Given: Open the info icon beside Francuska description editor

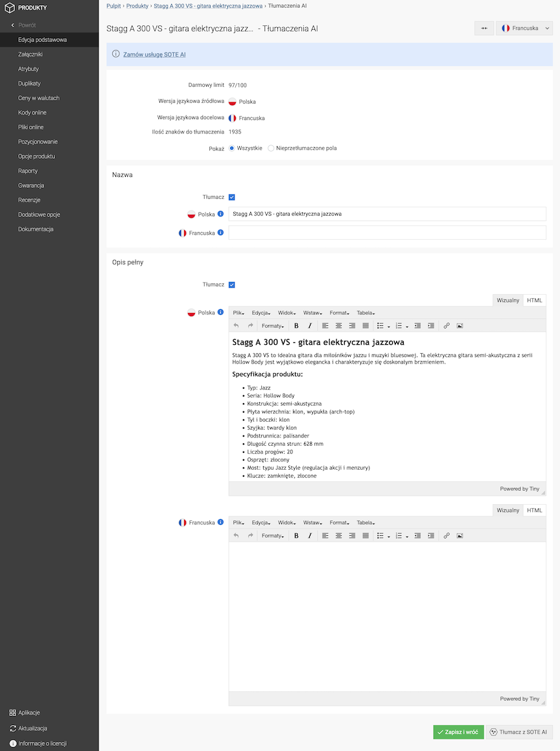Looking at the screenshot, I should [x=220, y=522].
